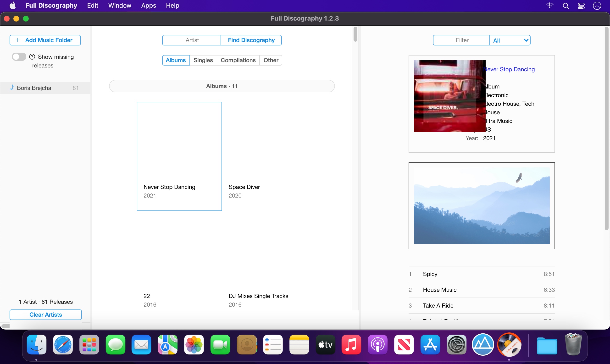Open Apple TV from the dock
The height and width of the screenshot is (364, 610).
[326, 345]
